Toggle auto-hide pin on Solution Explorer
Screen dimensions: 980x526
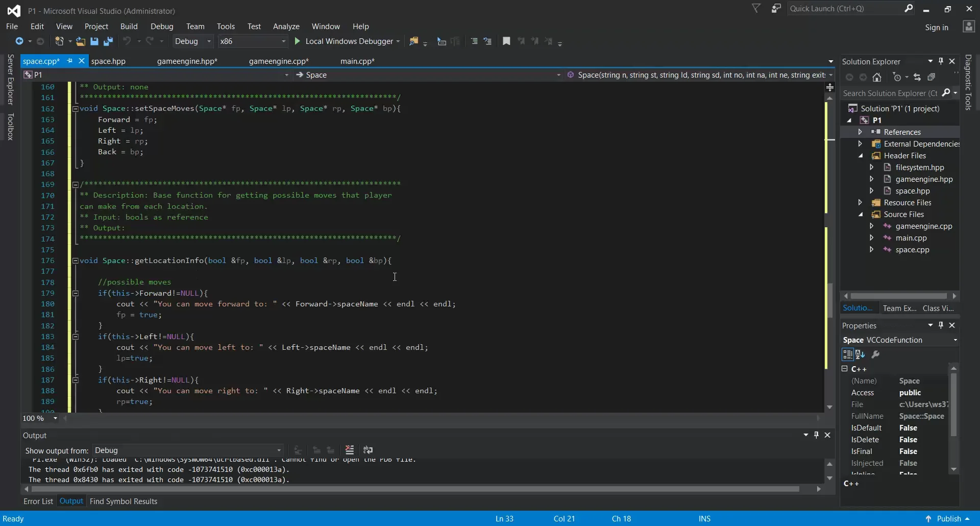click(x=941, y=61)
